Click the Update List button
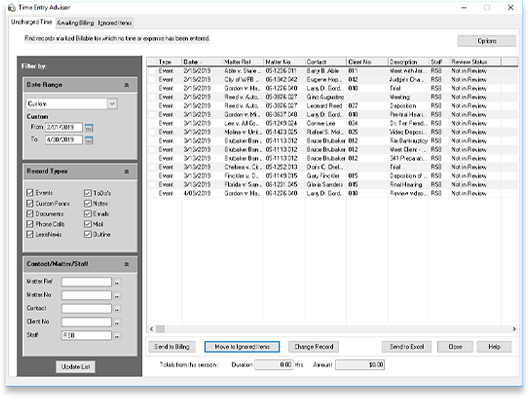This screenshot has width=529, height=398. point(76,367)
